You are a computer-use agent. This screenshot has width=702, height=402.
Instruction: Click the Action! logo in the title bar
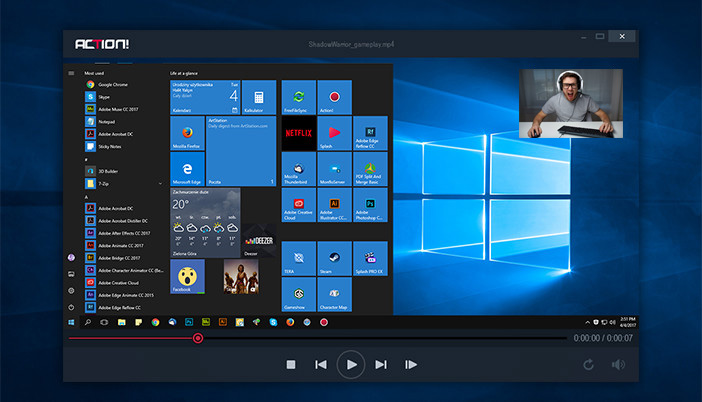click(102, 44)
